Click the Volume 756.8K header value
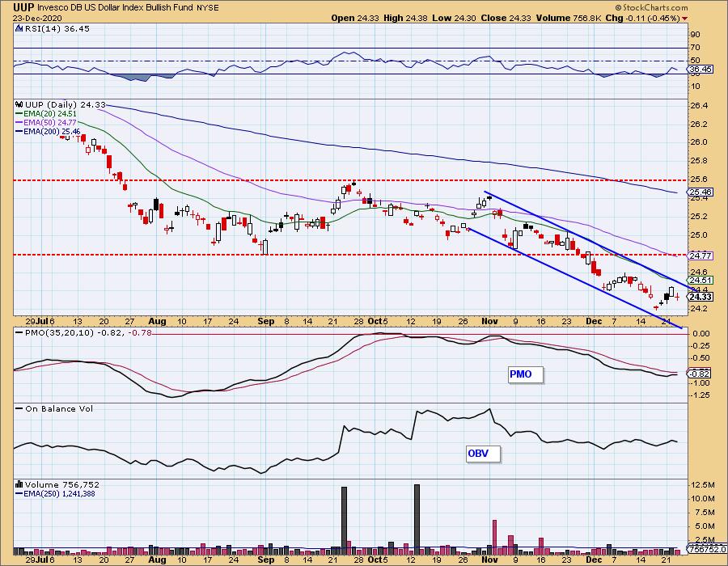Screen dimensions: 728x566 (569, 18)
